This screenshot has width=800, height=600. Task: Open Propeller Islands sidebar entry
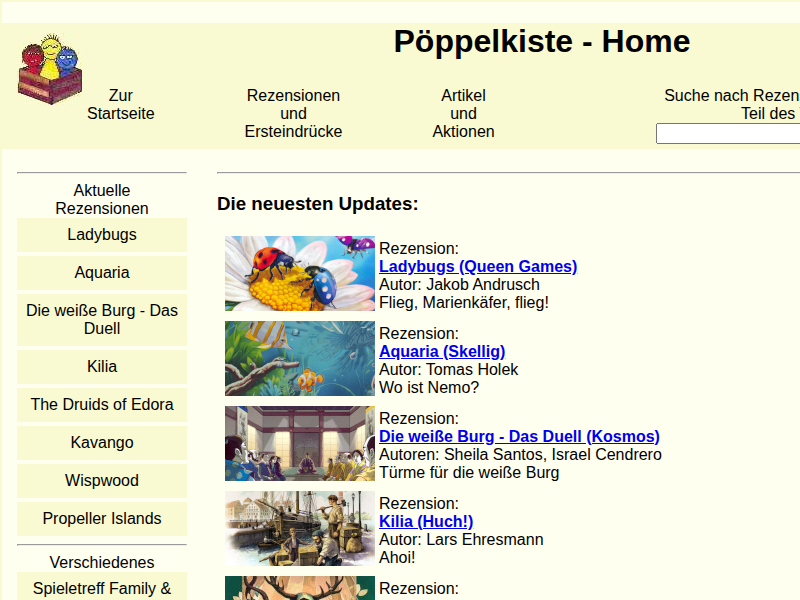[102, 519]
